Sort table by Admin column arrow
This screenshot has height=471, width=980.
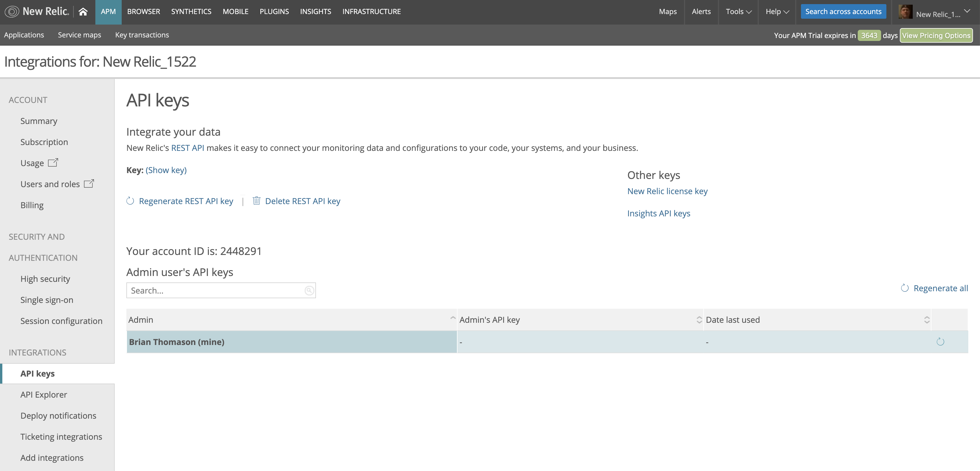[453, 318]
